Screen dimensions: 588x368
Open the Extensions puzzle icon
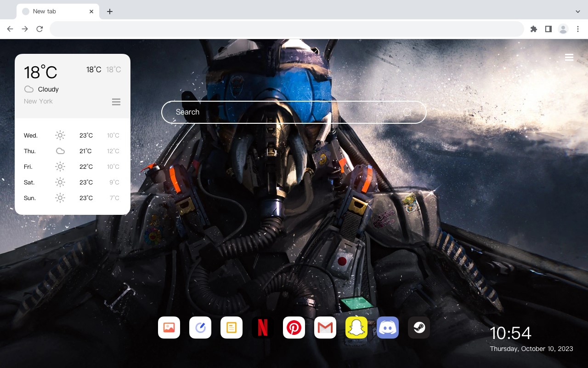(x=533, y=29)
